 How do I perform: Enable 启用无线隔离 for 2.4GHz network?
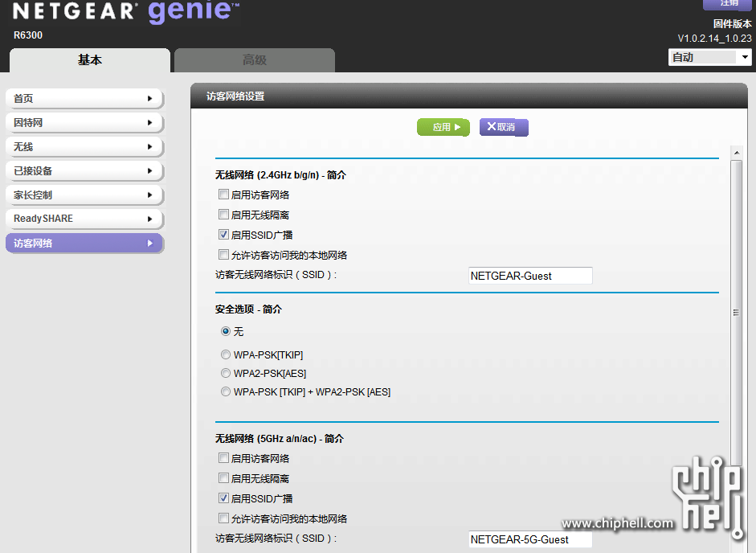coord(223,215)
